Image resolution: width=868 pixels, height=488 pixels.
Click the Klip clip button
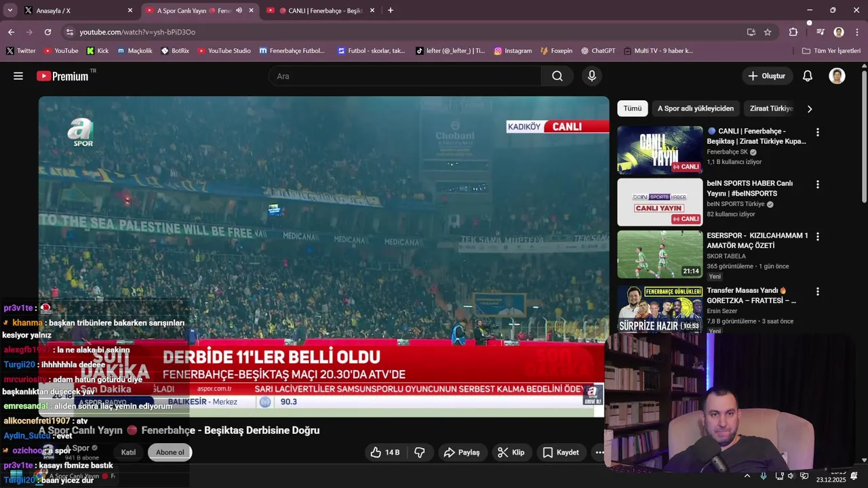coord(511,452)
